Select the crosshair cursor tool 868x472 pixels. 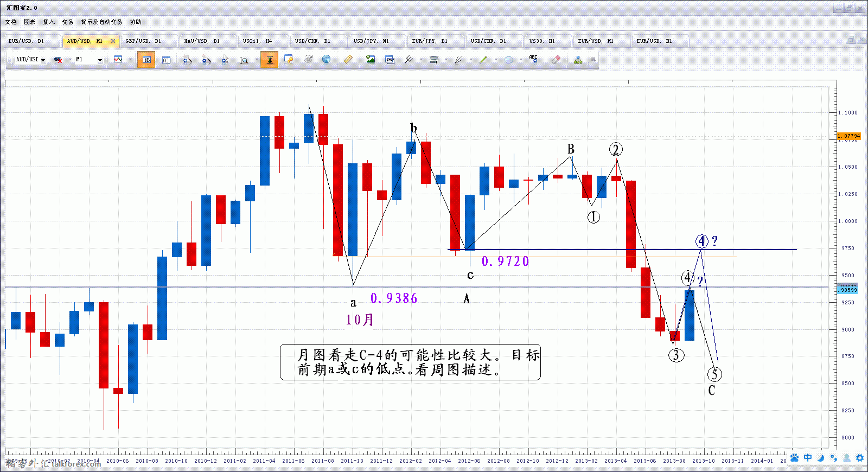[225, 60]
